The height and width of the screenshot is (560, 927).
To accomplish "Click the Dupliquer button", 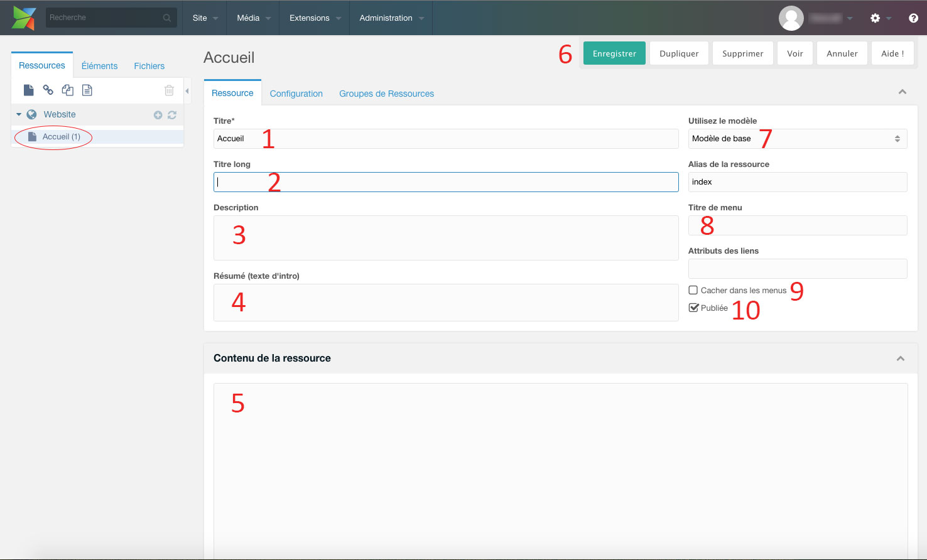I will [679, 53].
